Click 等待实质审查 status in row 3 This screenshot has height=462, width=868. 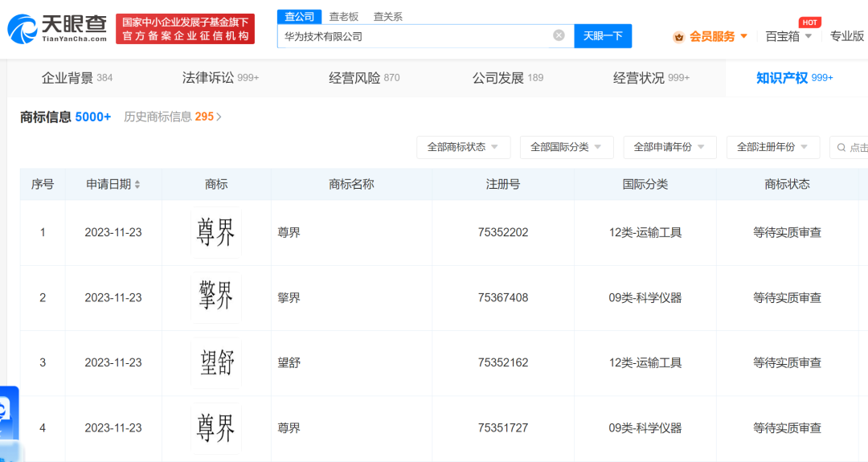(x=787, y=363)
